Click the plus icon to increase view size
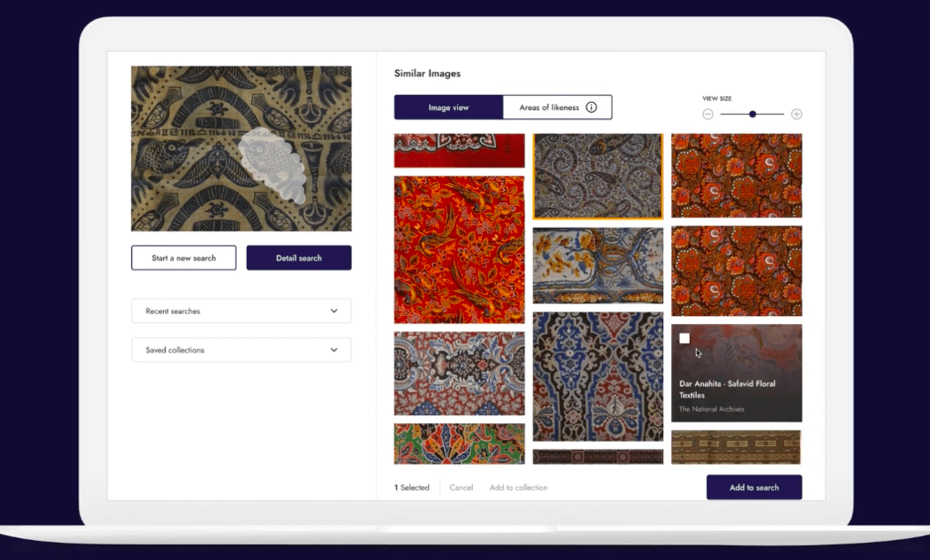This screenshot has width=930, height=560. (796, 114)
